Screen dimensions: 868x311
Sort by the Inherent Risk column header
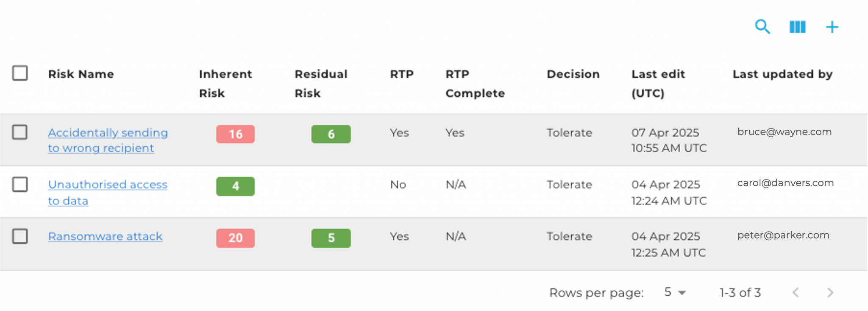click(x=225, y=83)
